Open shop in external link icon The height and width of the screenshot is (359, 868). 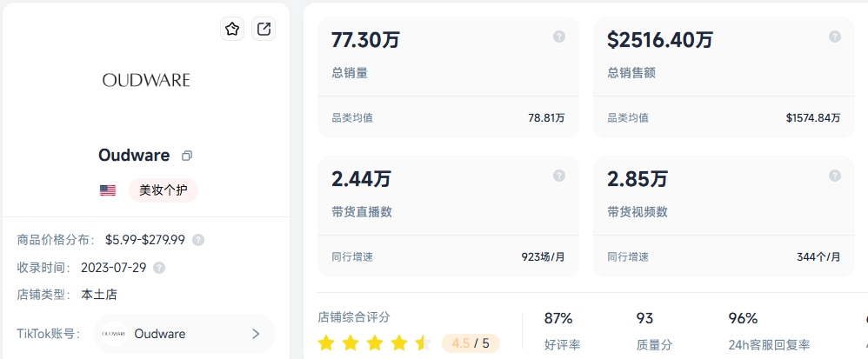264,29
